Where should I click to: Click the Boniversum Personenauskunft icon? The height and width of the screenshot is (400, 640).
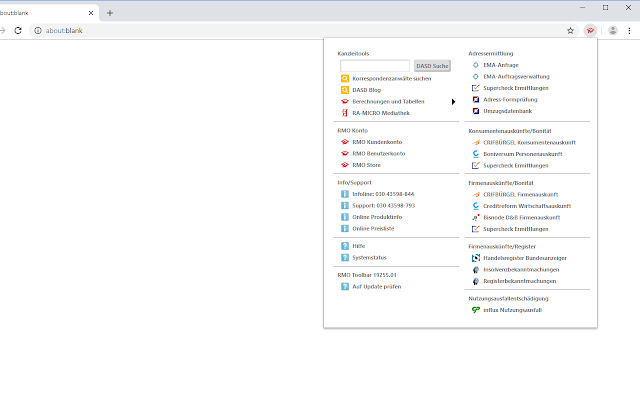[x=476, y=154]
